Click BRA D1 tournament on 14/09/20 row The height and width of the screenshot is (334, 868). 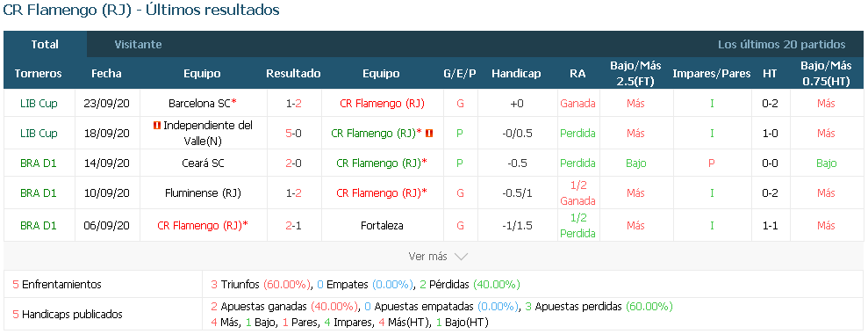pyautogui.click(x=39, y=163)
